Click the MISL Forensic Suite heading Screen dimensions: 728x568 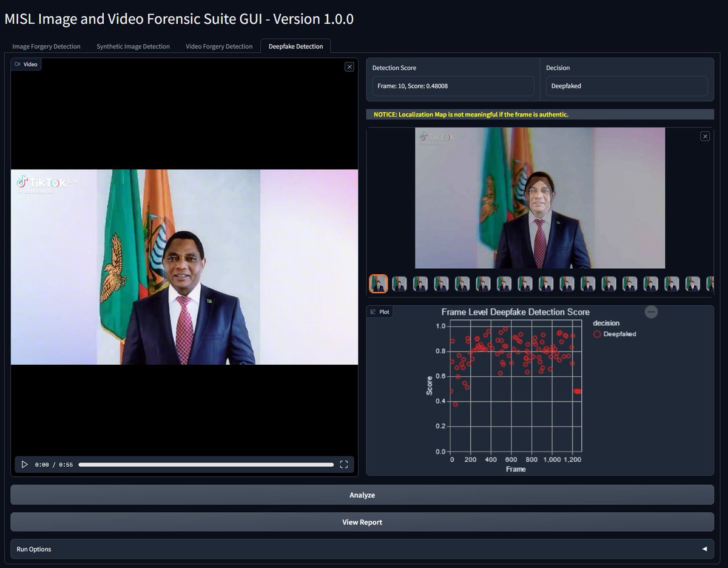(x=179, y=19)
